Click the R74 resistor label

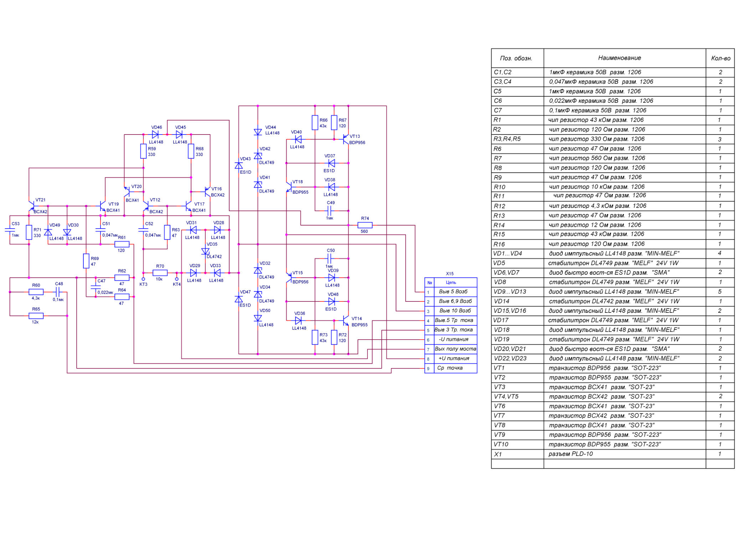[365, 218]
